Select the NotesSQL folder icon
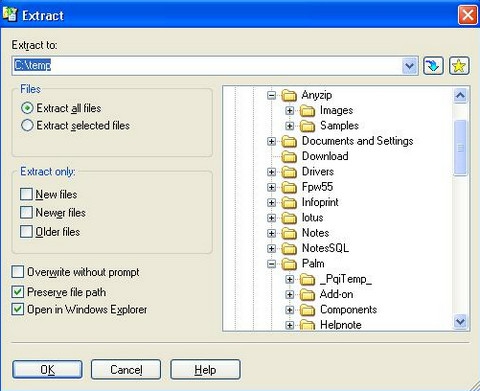Image resolution: width=480 pixels, height=391 pixels. coord(289,249)
